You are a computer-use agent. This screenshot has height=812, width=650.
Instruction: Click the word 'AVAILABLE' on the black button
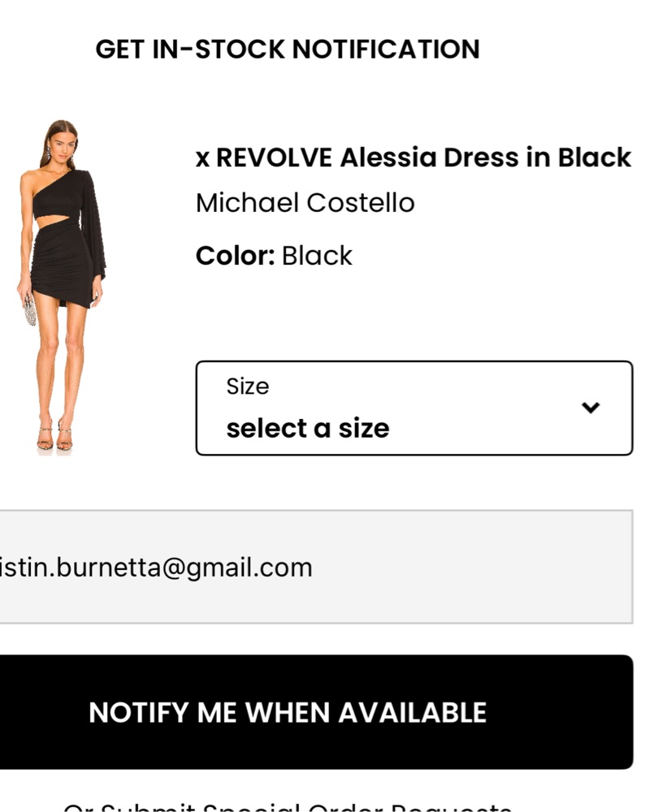[412, 712]
